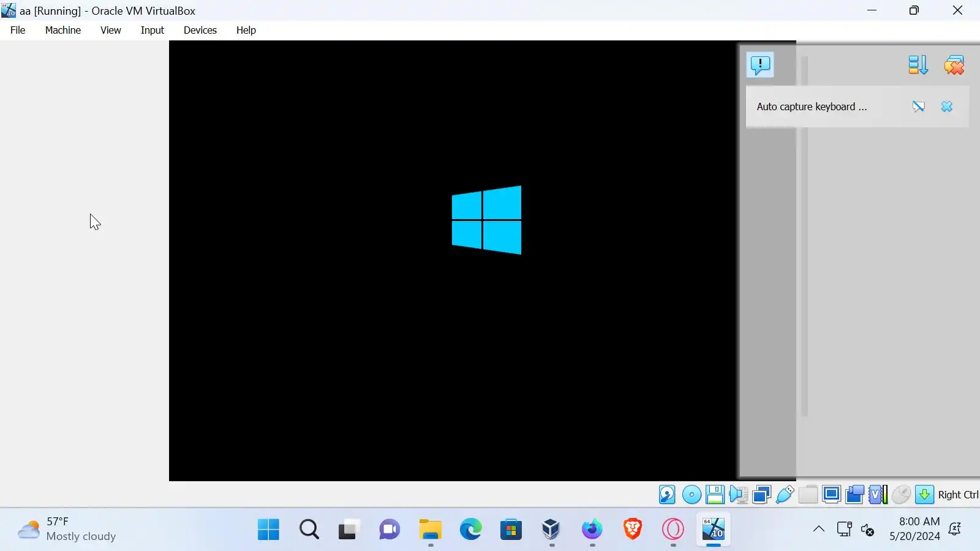980x551 pixels.
Task: Click the display indicator in status bar
Action: pyautogui.click(x=831, y=495)
